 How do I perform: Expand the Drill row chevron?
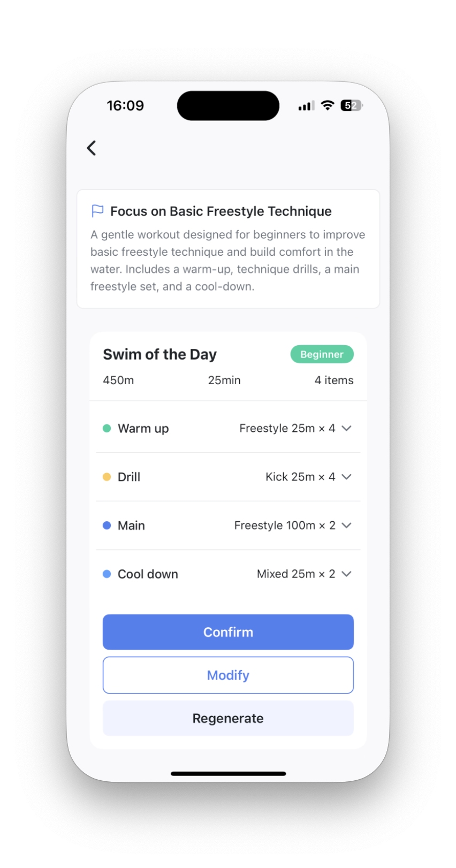coord(347,477)
